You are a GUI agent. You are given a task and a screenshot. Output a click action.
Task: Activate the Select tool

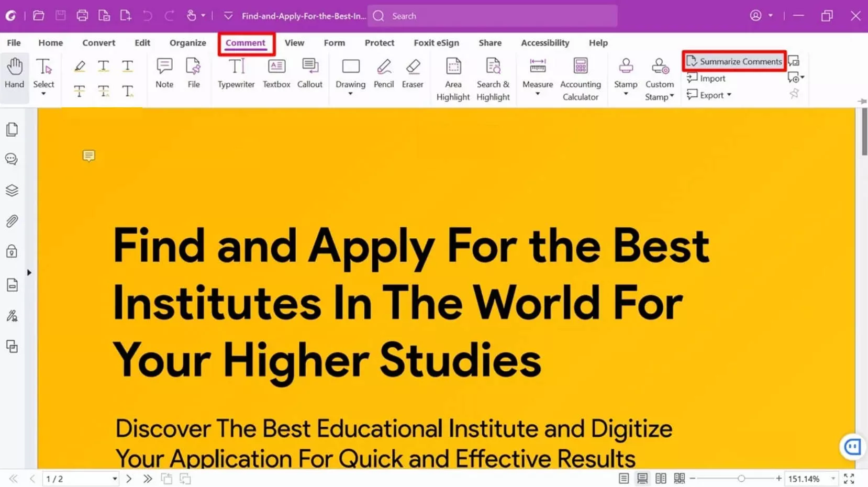(x=43, y=73)
